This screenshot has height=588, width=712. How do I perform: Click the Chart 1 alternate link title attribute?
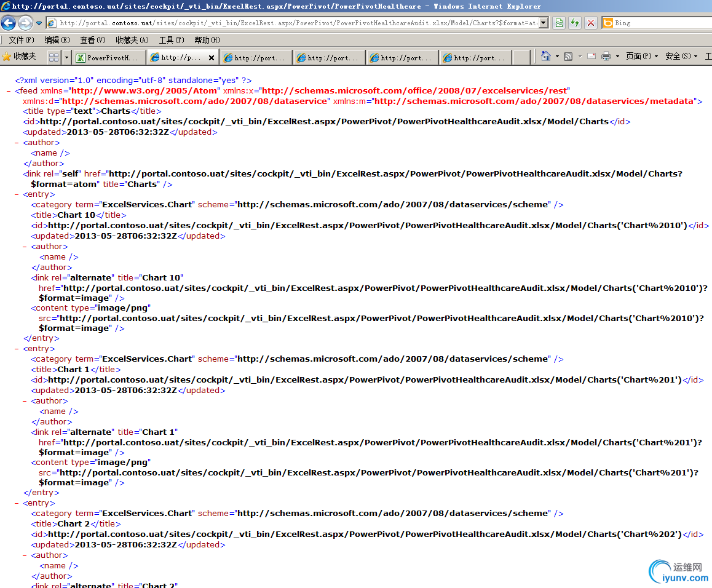click(x=148, y=432)
